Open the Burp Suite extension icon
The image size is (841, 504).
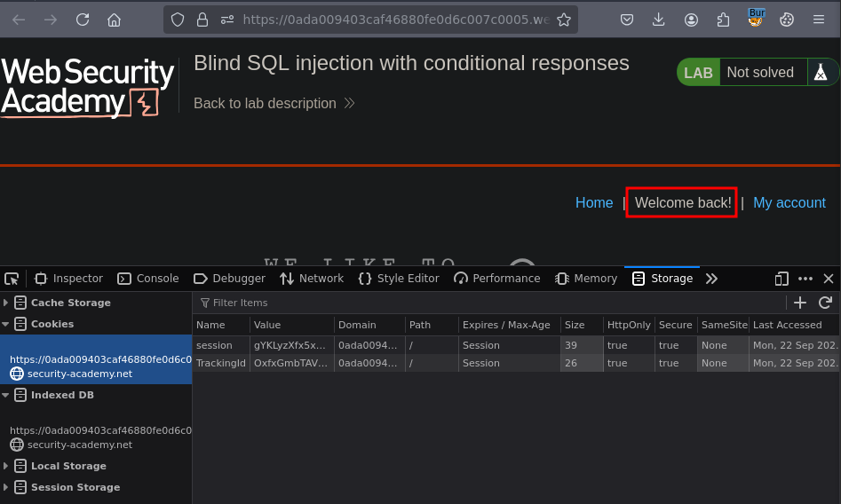point(756,19)
